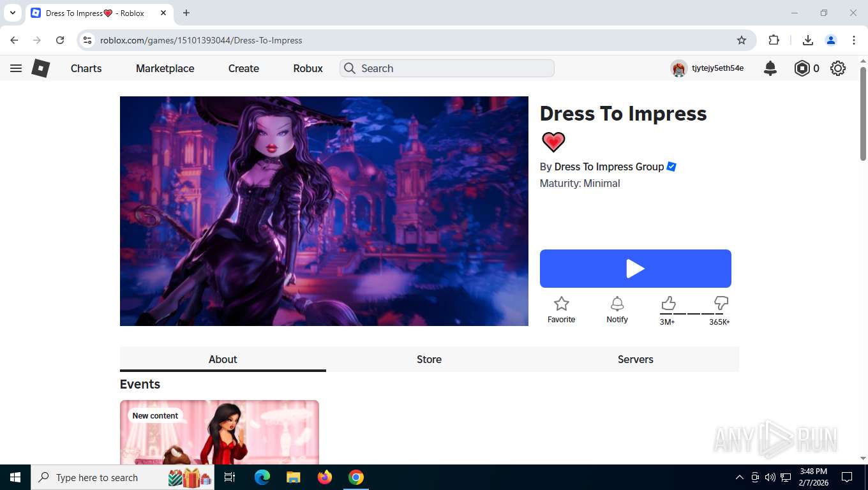
Task: Open Chrome downloads icon
Action: 807,40
